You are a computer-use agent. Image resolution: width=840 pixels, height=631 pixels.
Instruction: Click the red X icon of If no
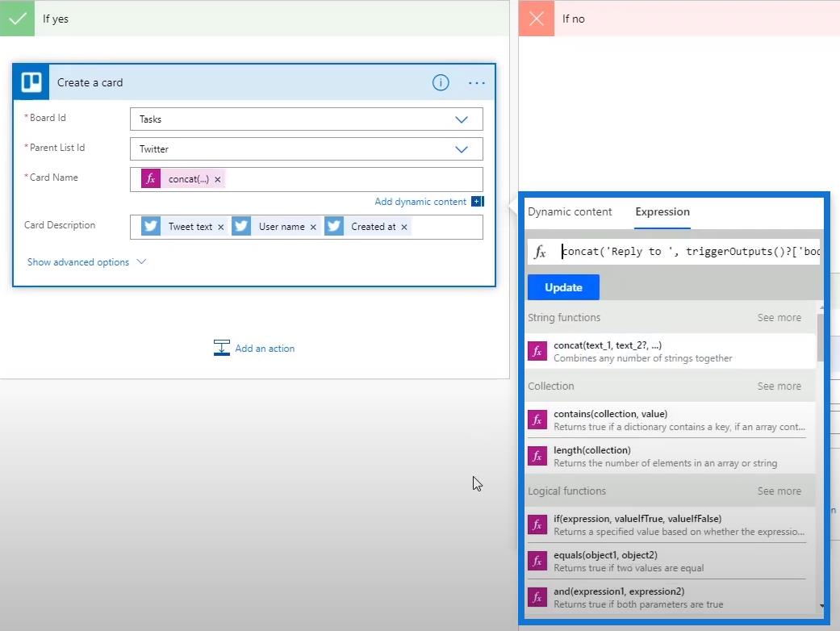537,19
